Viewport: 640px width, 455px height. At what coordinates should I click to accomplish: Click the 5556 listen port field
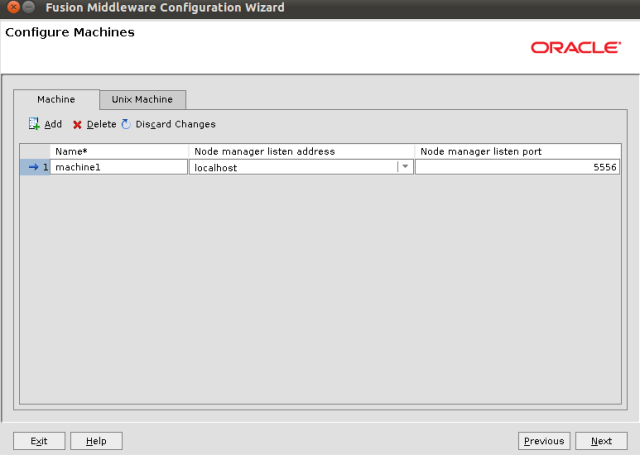click(518, 167)
